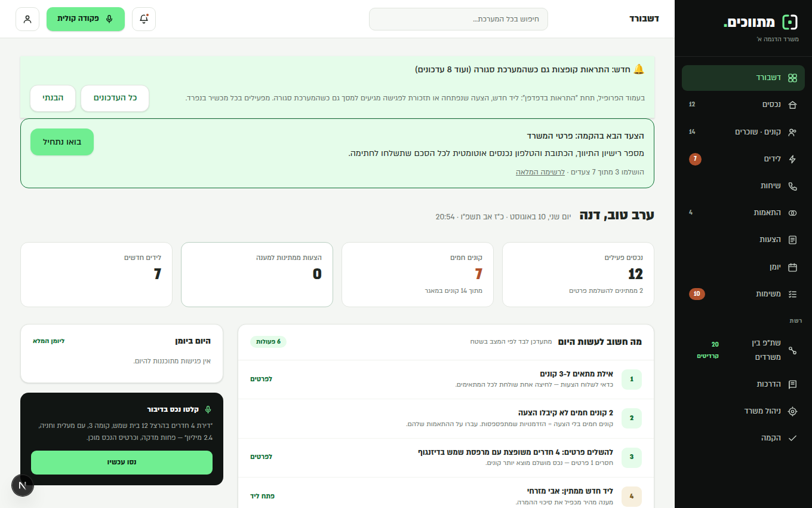The image size is (812, 508).
Task: Open התאמות in the sidebar menu
Action: point(743,213)
